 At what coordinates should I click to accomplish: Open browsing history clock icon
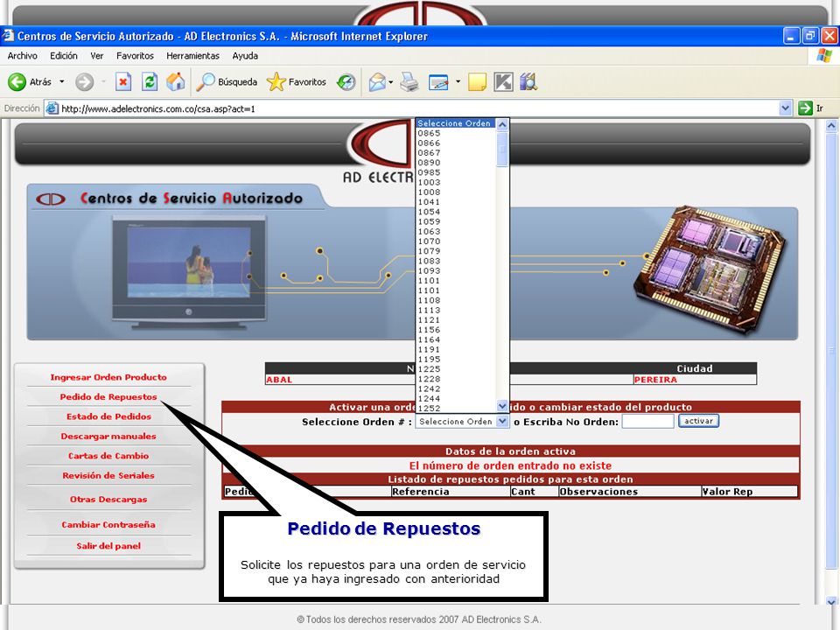coord(346,82)
